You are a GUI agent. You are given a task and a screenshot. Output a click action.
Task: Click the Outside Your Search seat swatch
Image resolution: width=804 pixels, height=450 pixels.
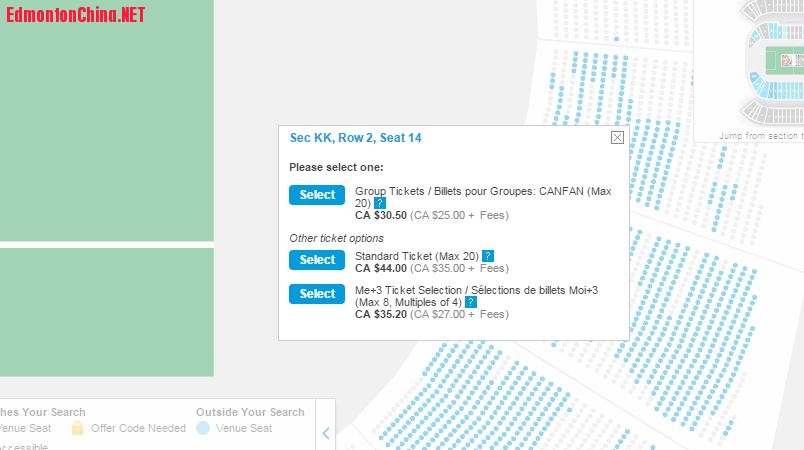(x=203, y=428)
